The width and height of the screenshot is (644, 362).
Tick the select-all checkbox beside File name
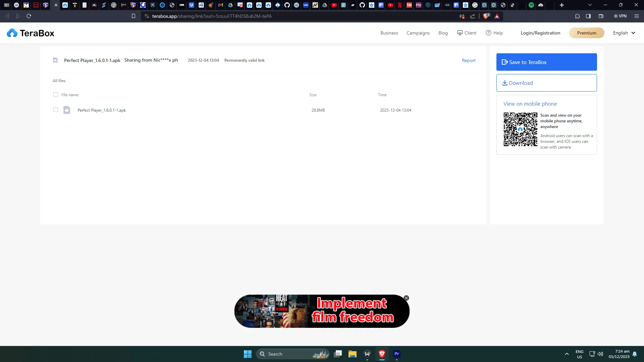coord(56,95)
